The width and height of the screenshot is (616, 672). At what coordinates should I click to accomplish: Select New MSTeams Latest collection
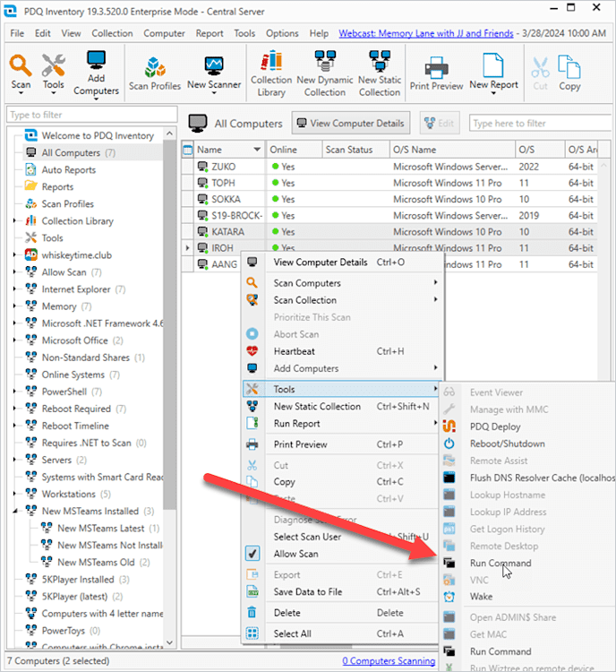[100, 529]
